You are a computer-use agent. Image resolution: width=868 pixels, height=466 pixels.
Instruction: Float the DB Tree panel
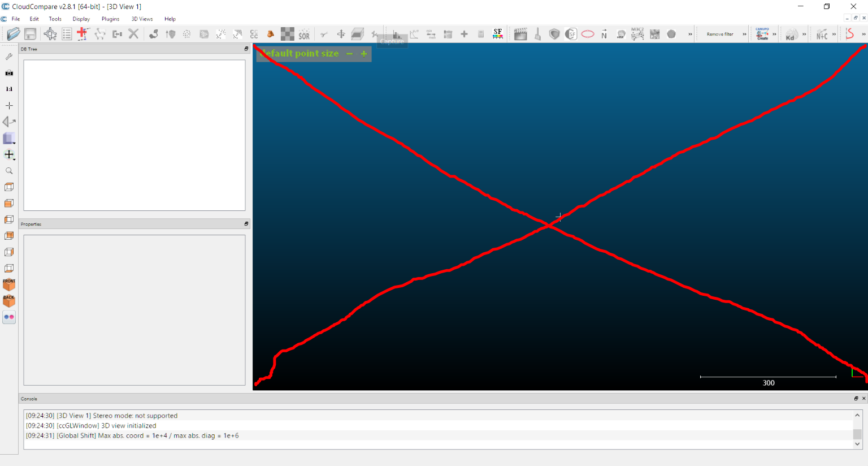[246, 49]
